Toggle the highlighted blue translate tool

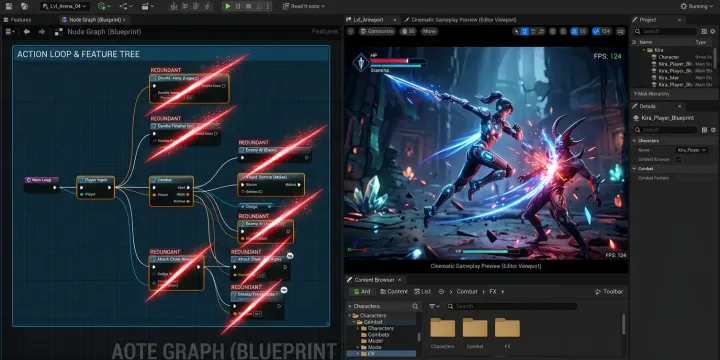coord(524,31)
